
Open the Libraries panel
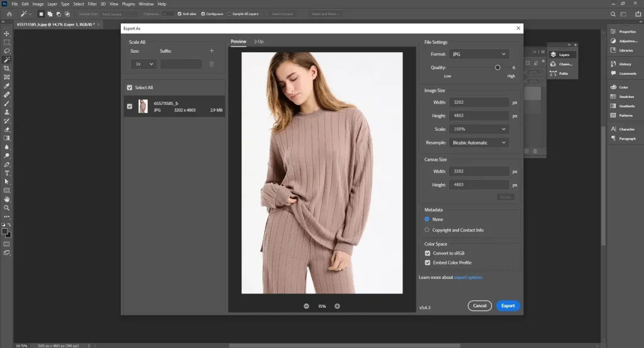[622, 50]
